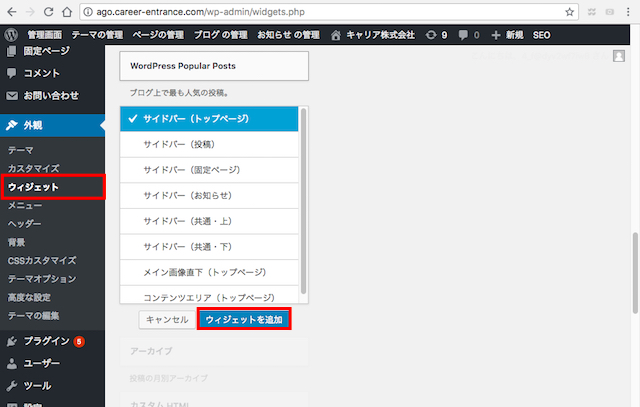Expand the 外観 appearance menu
The image size is (640, 407).
pos(40,126)
